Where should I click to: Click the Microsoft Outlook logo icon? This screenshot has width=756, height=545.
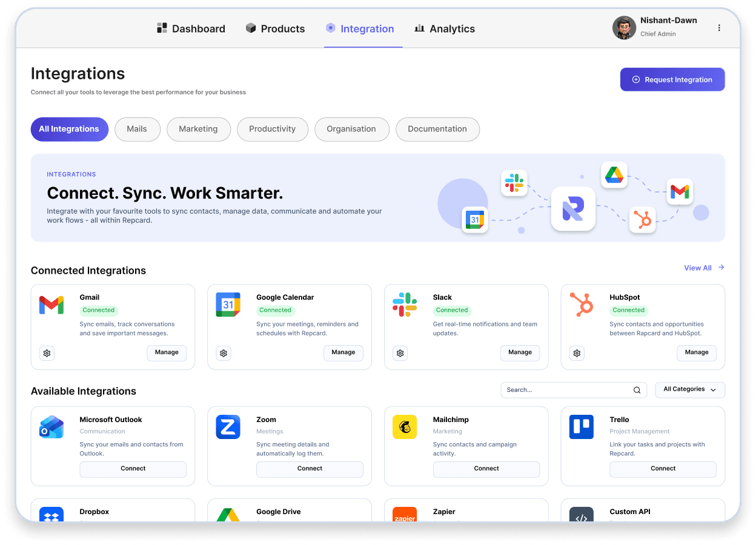[51, 427]
